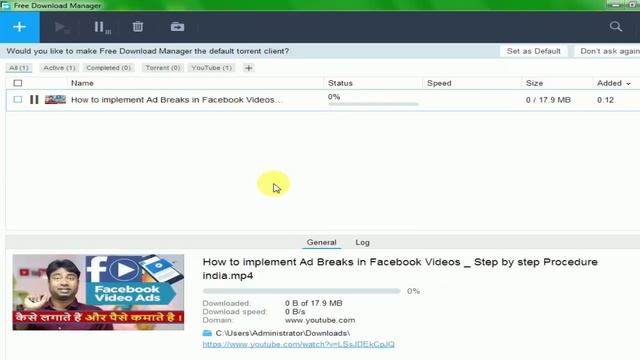The image size is (640, 360).
Task: Click the '0 B/s' download speed value
Action: click(x=295, y=312)
